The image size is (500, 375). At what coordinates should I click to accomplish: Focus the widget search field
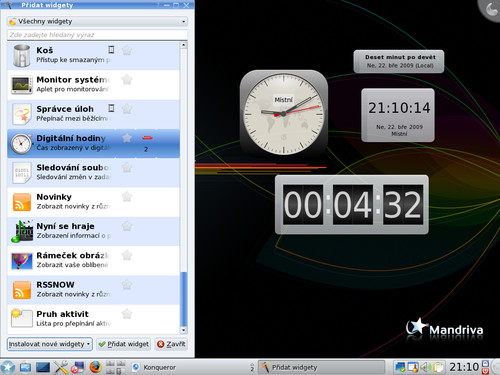pos(97,35)
